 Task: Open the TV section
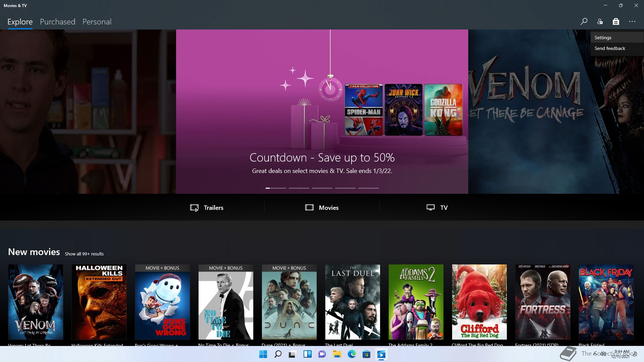tap(437, 207)
